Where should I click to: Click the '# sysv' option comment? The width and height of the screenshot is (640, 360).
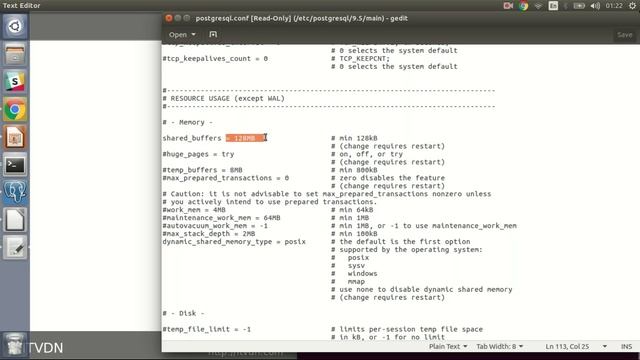point(348,265)
